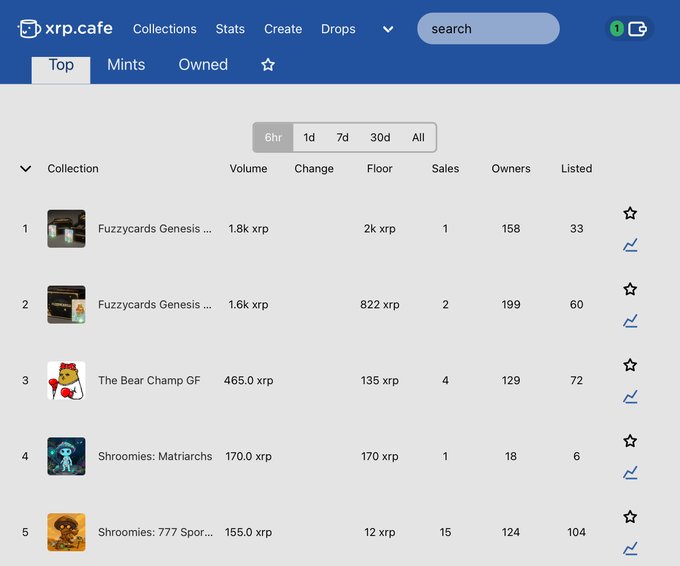Open the favorites star tab
This screenshot has height=566, width=680.
pos(268,65)
